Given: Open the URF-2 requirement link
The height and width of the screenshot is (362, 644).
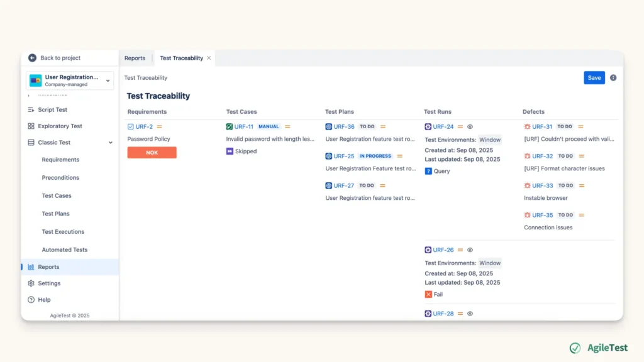Looking at the screenshot, I should [x=144, y=127].
